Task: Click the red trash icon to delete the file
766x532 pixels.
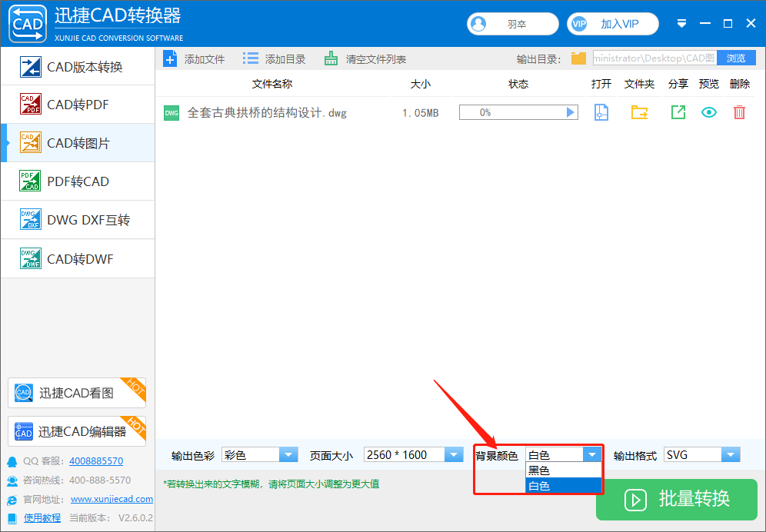Action: [x=739, y=112]
